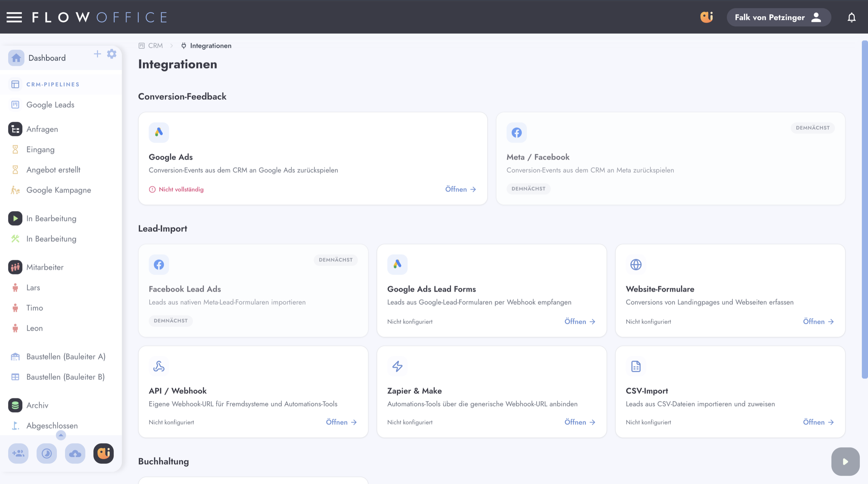Click the Meta / Facebook card title

pos(538,157)
